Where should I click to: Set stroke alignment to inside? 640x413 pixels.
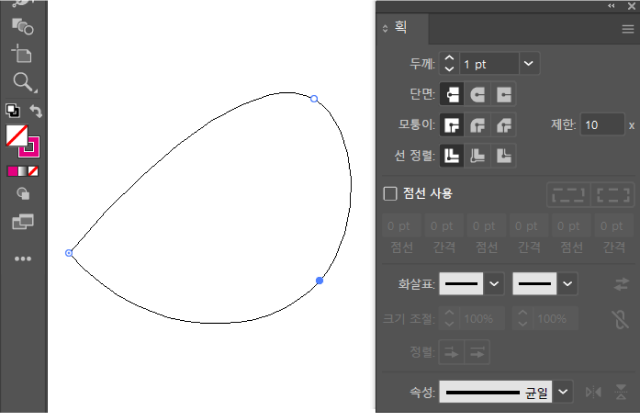coord(479,155)
